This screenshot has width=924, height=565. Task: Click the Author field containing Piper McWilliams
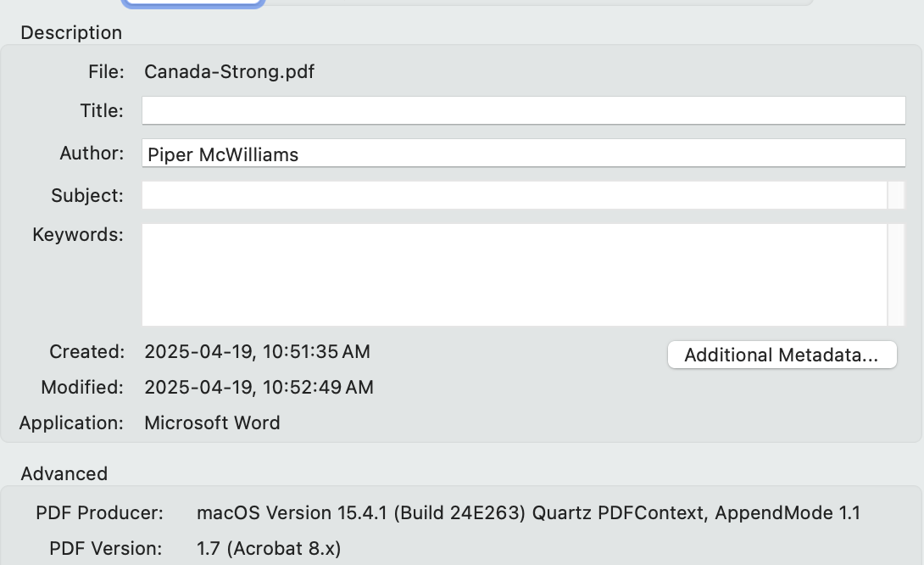(x=523, y=154)
